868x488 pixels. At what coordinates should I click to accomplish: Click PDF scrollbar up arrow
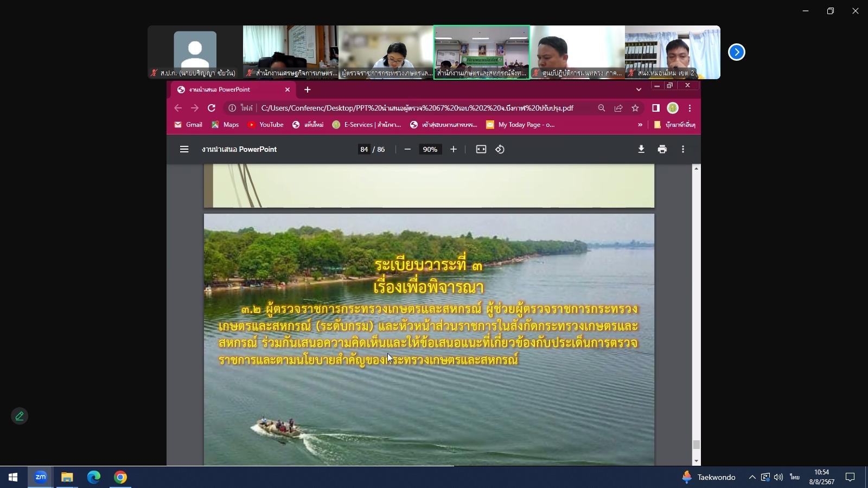point(696,169)
